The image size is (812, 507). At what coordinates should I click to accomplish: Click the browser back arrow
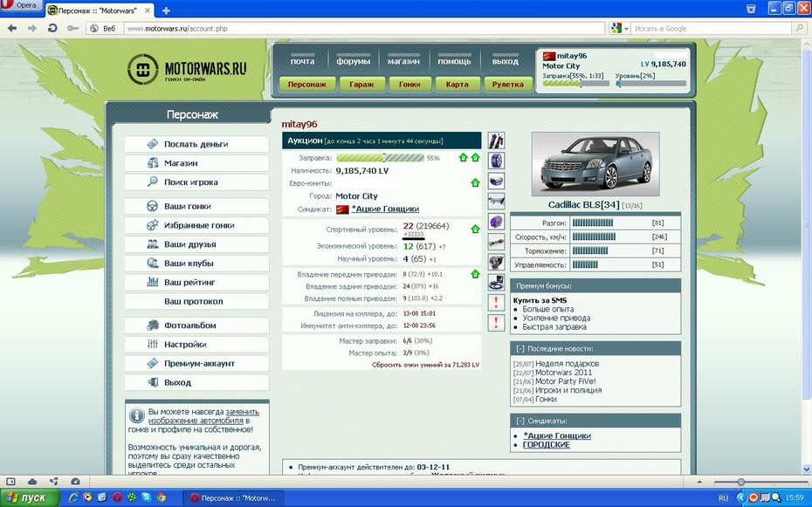(12, 28)
